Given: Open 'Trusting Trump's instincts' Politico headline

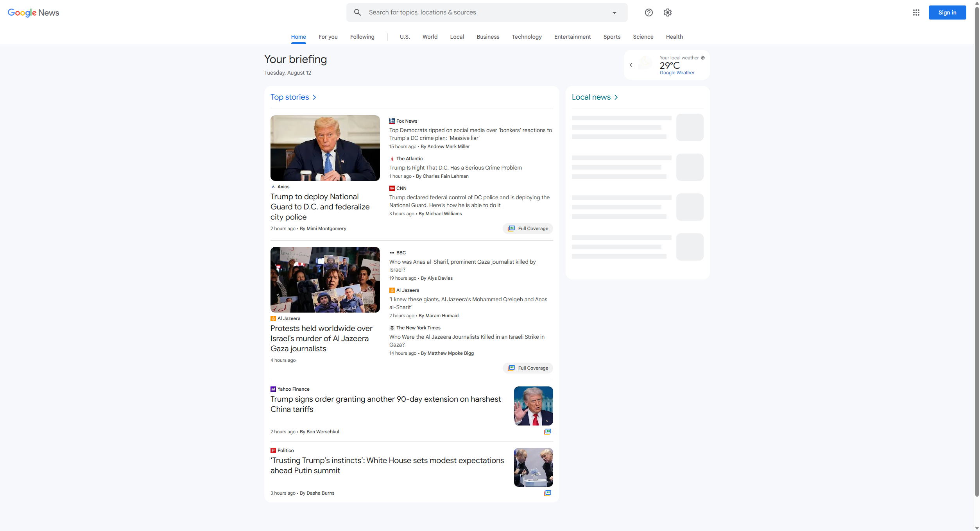Looking at the screenshot, I should tap(387, 465).
